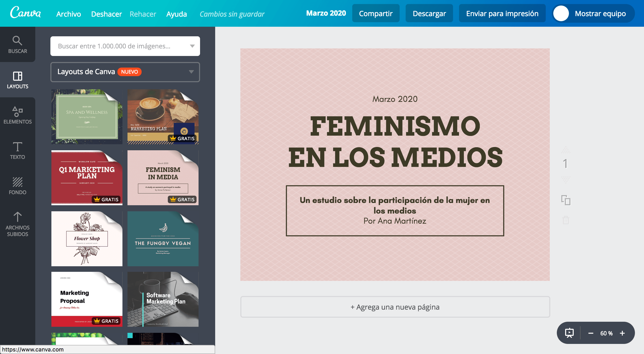Open the 60 % zoom level menu
This screenshot has height=354, width=644.
(606, 333)
